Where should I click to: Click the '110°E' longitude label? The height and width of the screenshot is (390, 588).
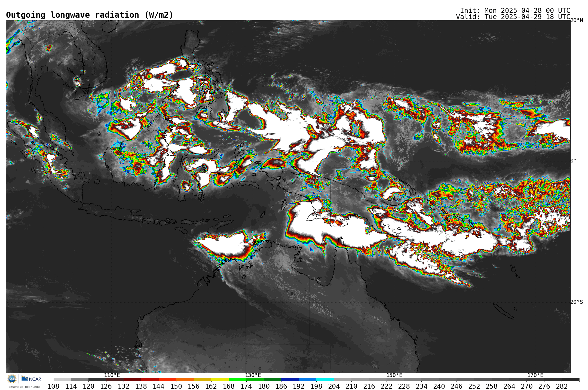click(x=112, y=375)
